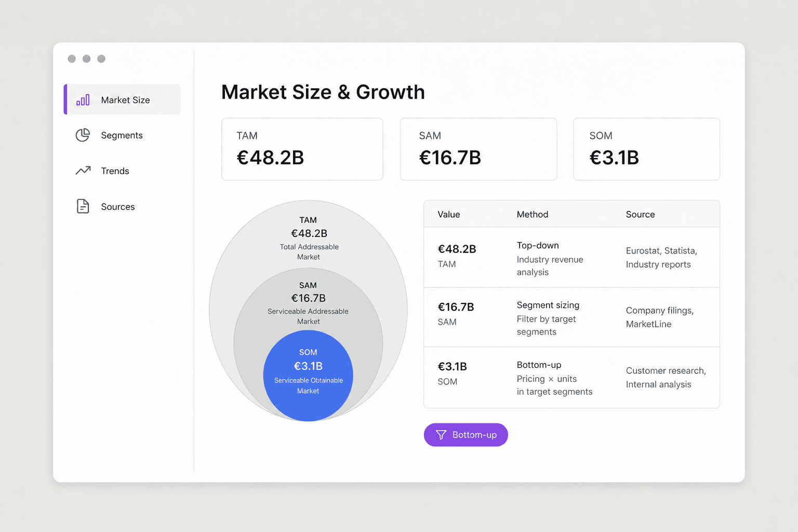Go to the Sources section
The width and height of the screenshot is (798, 532).
click(x=122, y=207)
